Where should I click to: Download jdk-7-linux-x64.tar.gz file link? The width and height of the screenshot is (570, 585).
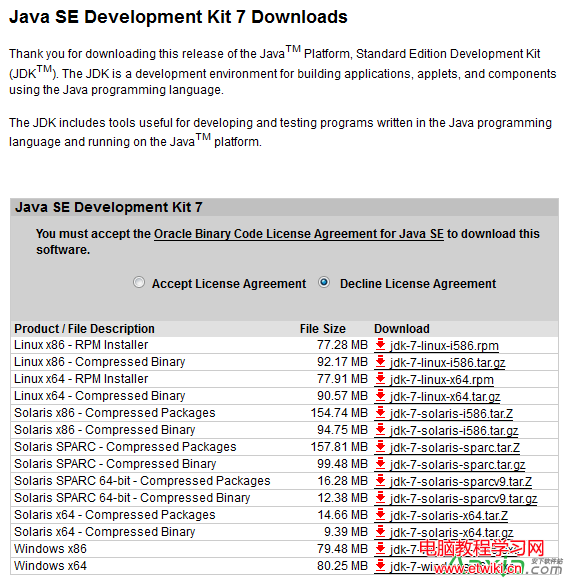(x=445, y=397)
